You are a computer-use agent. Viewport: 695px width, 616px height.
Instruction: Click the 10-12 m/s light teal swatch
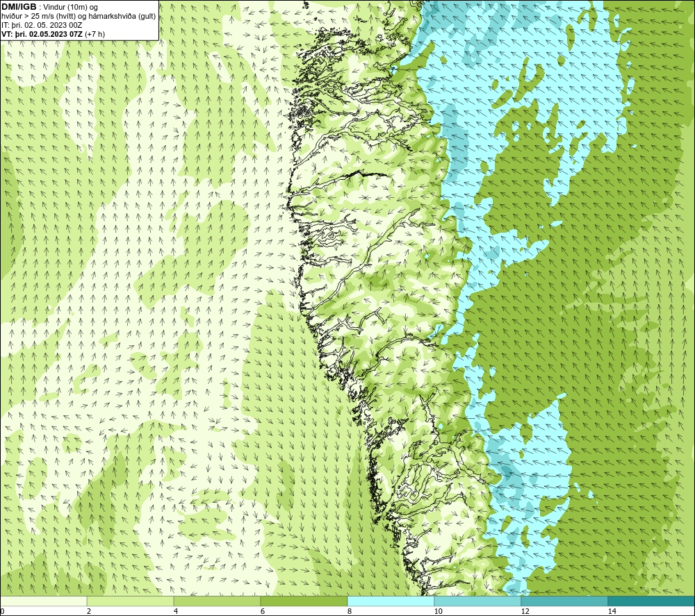point(478,601)
